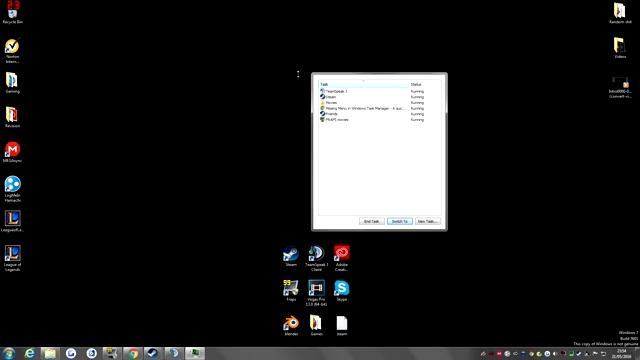Click the New Task... button
The height and width of the screenshot is (360, 640).
[427, 221]
